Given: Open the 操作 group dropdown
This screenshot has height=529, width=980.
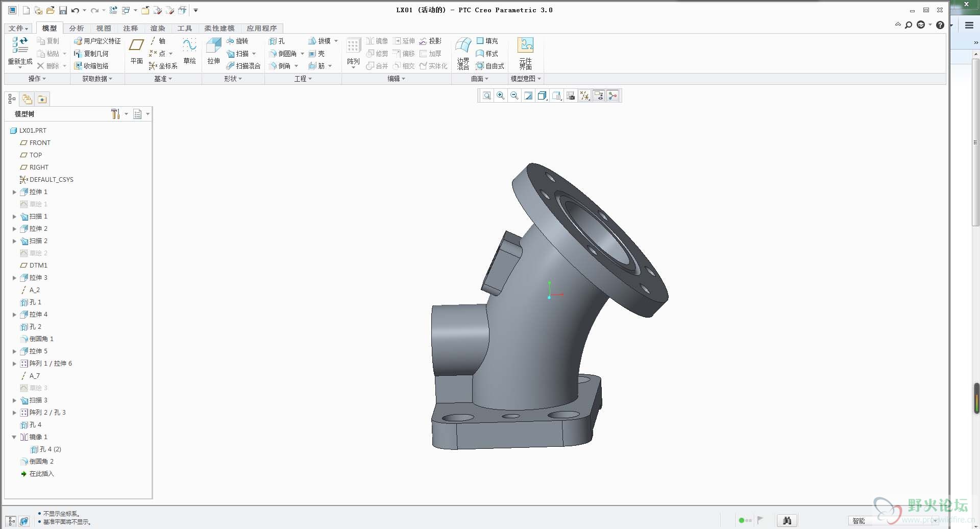Looking at the screenshot, I should point(37,79).
